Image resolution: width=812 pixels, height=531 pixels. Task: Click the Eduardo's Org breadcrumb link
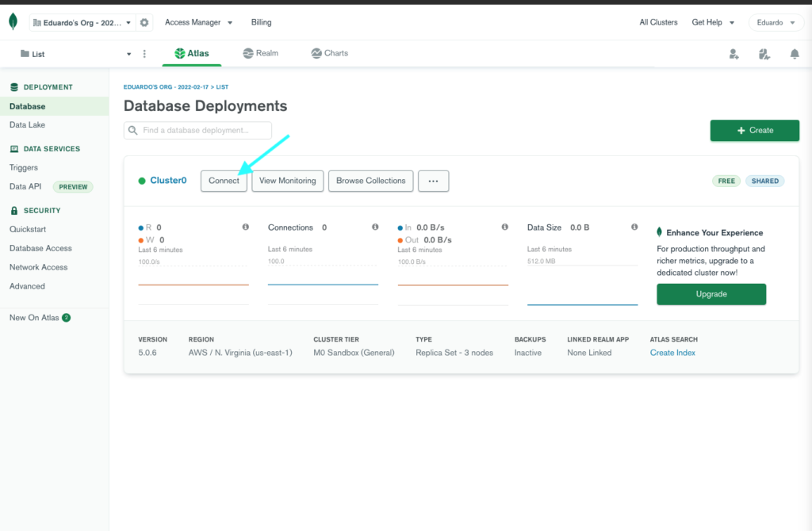point(166,87)
